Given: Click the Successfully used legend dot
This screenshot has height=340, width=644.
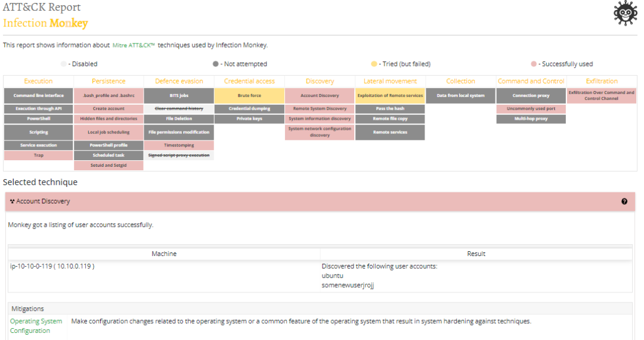Looking at the screenshot, I should pos(534,64).
